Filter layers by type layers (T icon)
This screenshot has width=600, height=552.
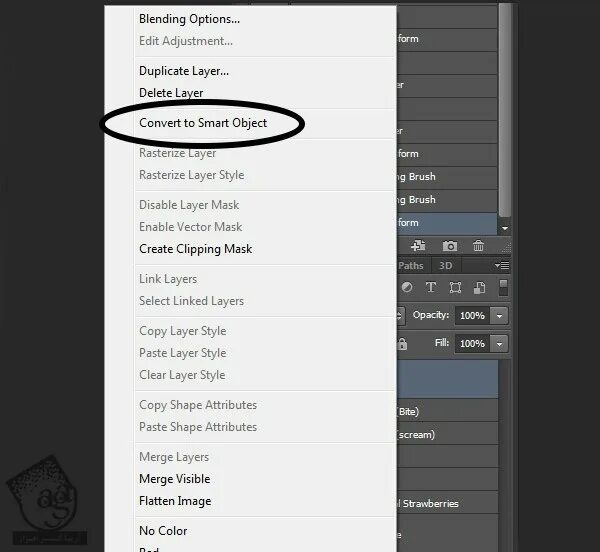431,287
